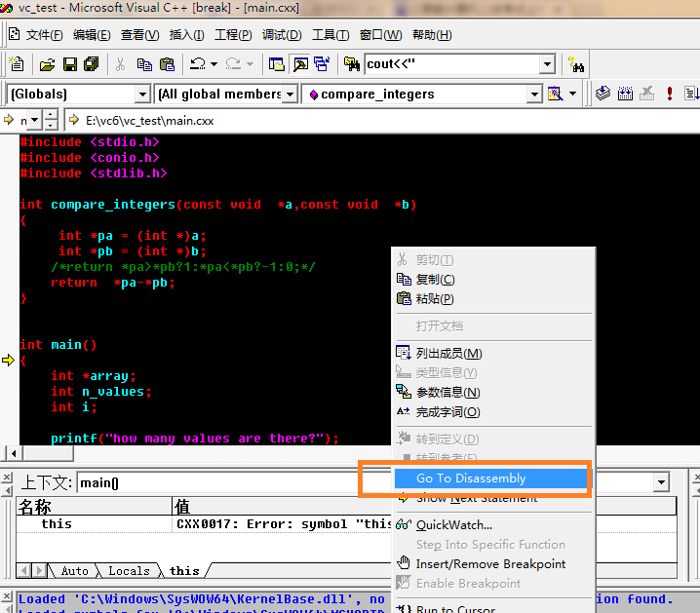
Task: Click the tab scroll-right arrow beside the Auto tab
Action: click(x=39, y=570)
